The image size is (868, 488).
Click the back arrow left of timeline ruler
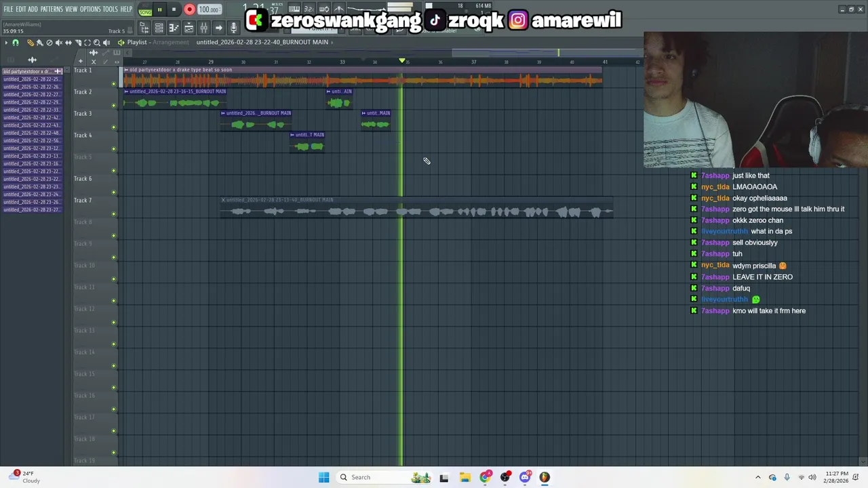click(x=127, y=52)
